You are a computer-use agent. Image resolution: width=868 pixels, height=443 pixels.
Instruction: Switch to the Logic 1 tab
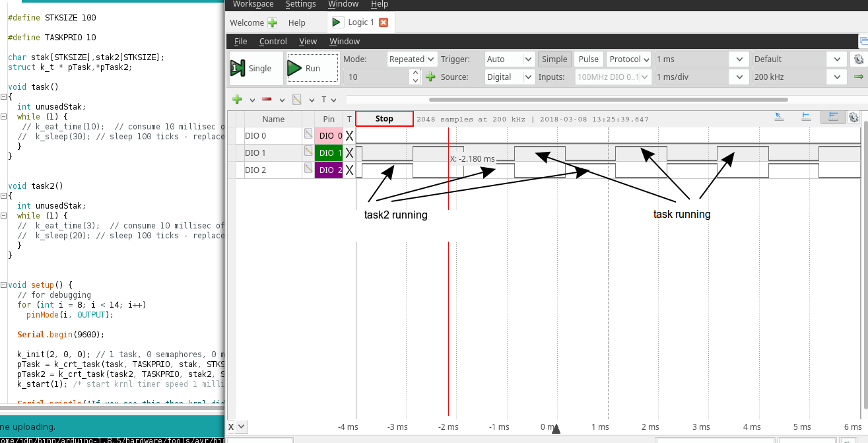coord(360,22)
